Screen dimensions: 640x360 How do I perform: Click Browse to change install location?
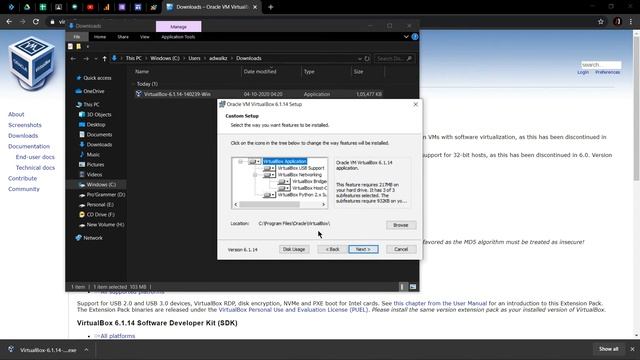tap(401, 225)
